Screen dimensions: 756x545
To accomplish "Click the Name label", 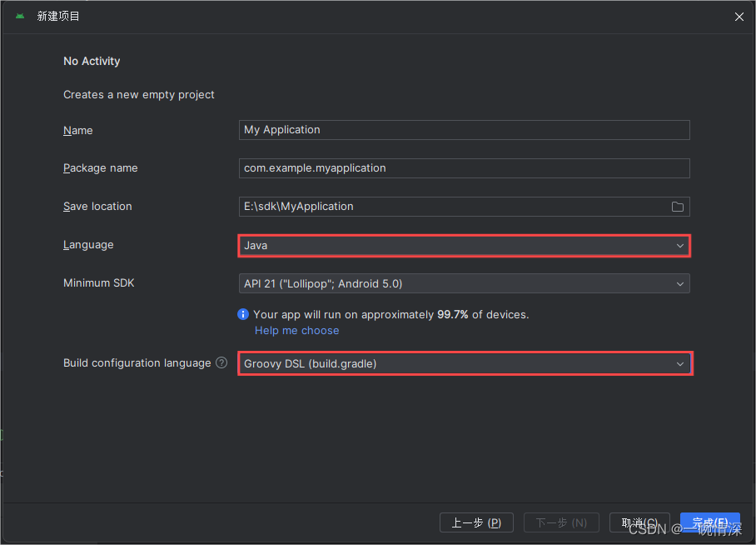I will coord(77,130).
